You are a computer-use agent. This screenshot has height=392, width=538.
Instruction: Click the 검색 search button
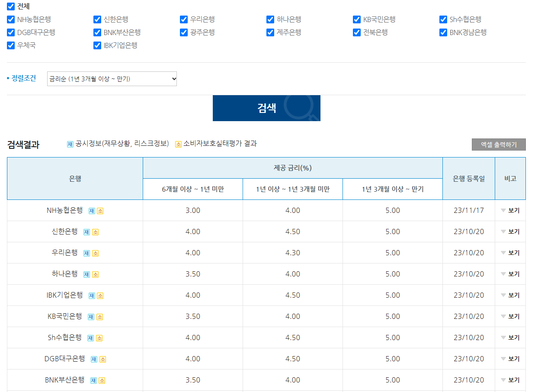tap(266, 108)
